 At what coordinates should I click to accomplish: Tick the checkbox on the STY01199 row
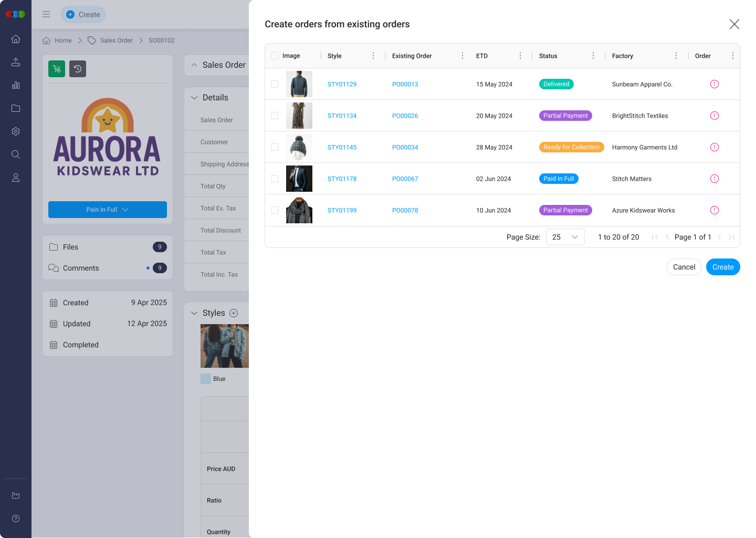(x=274, y=210)
